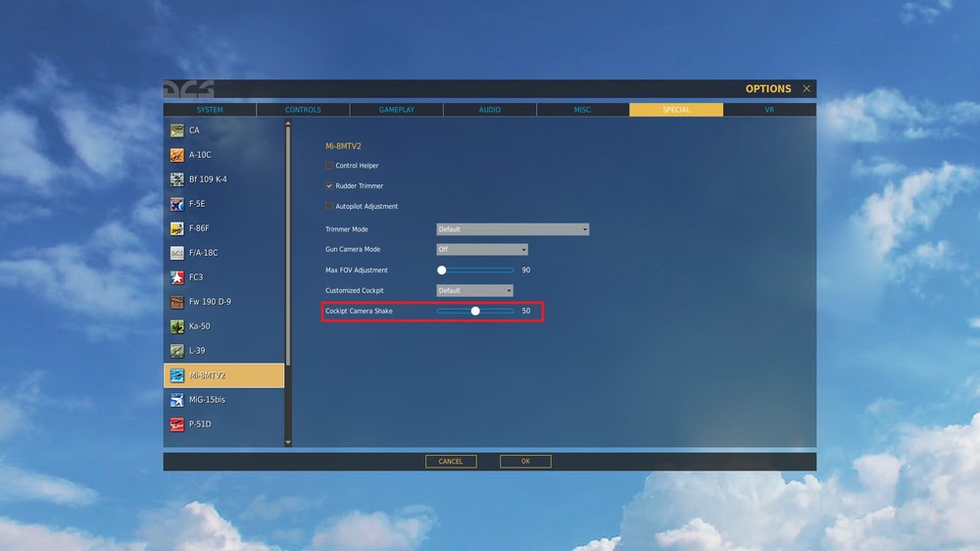Confirm settings with the OK button
Viewport: 980px width, 551px height.
(x=525, y=462)
